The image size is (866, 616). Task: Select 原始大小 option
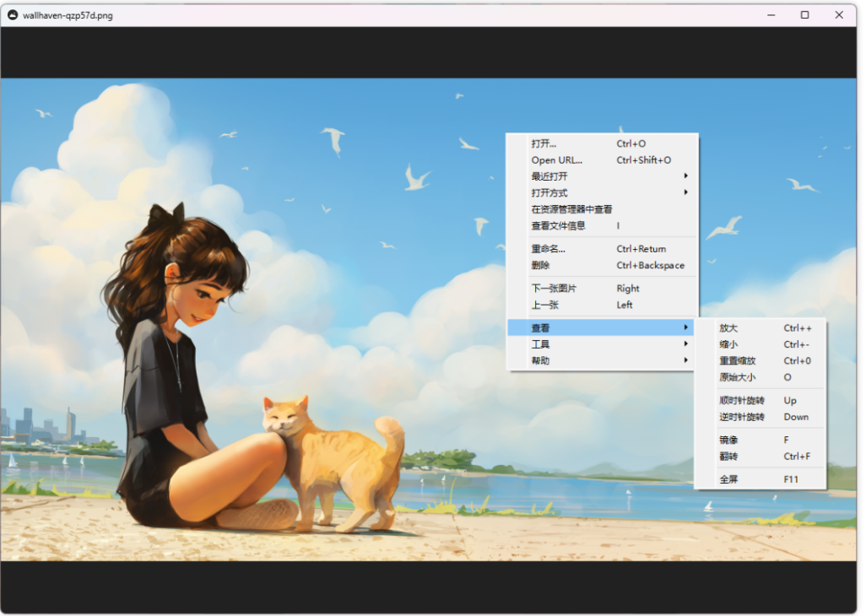pos(760,377)
